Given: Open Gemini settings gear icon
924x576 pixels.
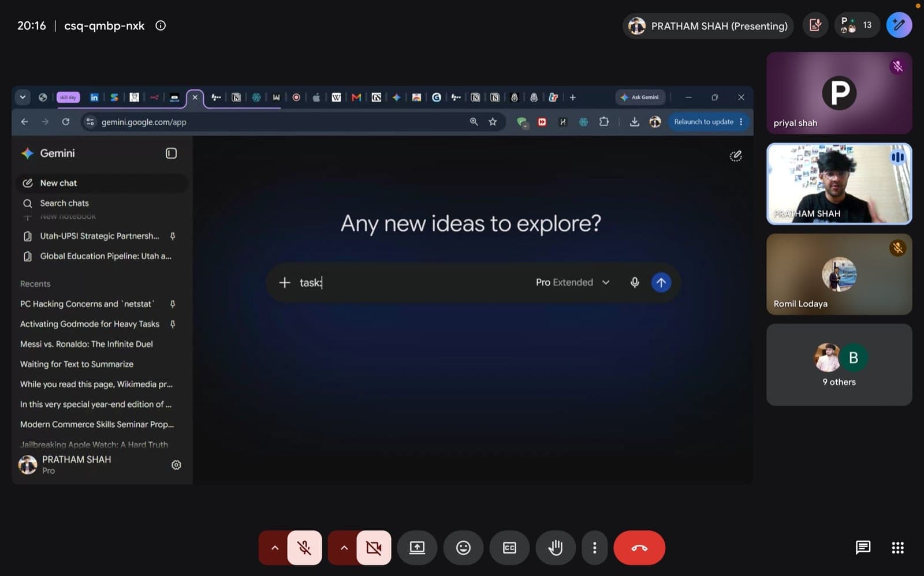Looking at the screenshot, I should point(176,465).
